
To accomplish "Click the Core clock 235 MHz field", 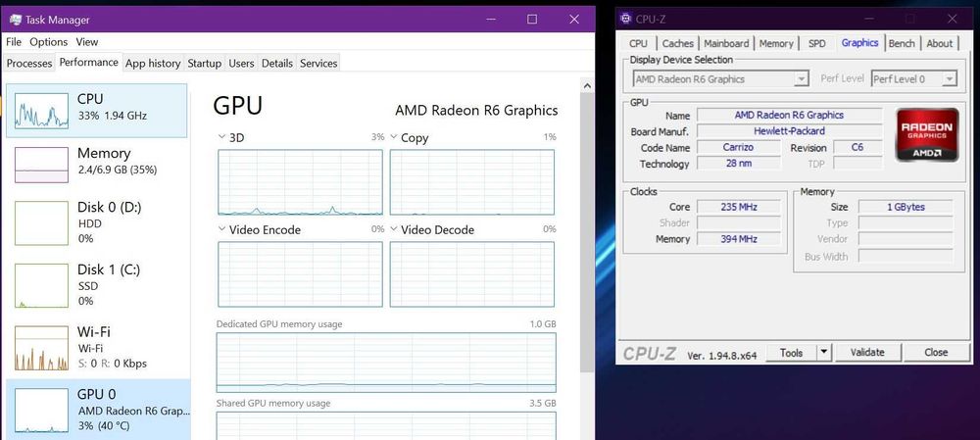I will coord(738,207).
